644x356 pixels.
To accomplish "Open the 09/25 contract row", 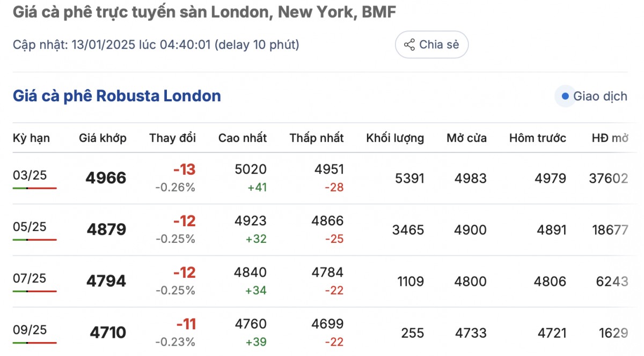I will (30, 330).
